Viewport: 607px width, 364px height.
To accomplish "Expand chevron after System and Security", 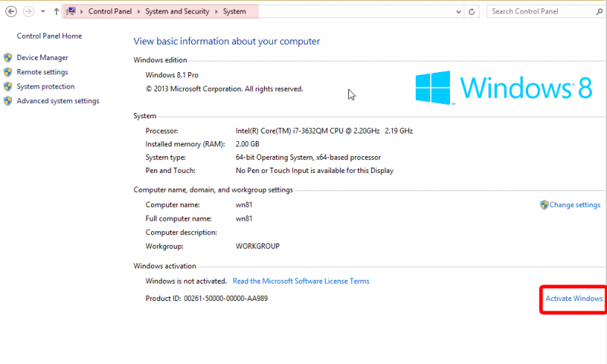I will (x=216, y=11).
